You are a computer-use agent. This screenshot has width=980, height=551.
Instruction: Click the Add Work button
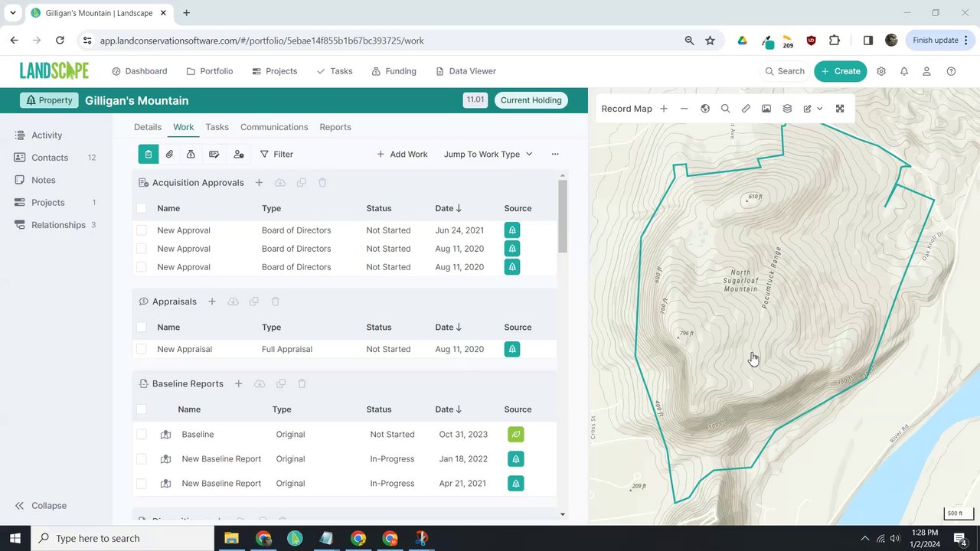[402, 154]
